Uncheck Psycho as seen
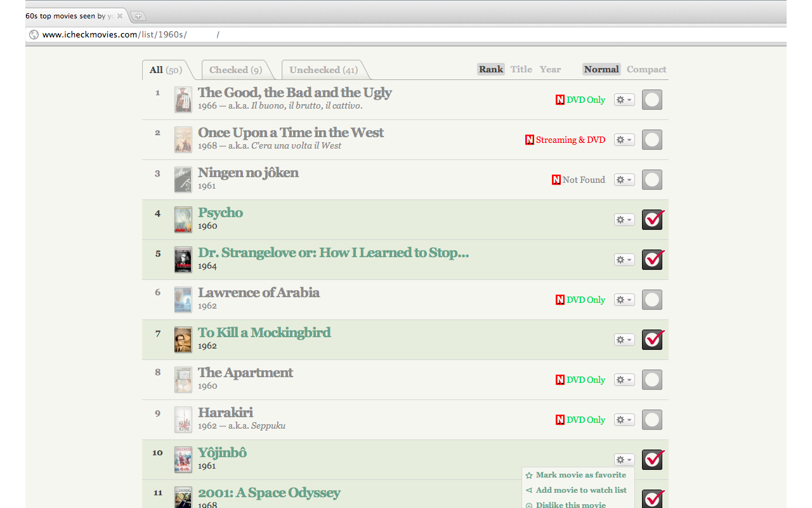The image size is (812, 508). (x=652, y=220)
